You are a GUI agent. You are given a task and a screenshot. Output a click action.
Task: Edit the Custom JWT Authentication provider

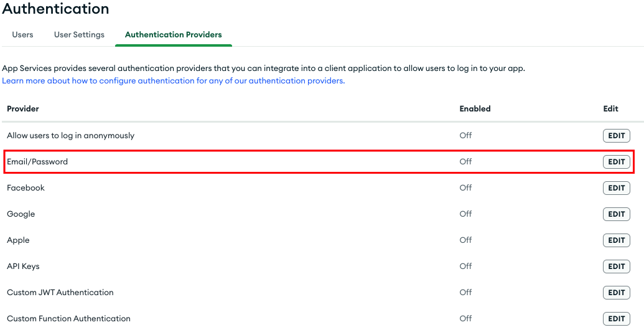coord(616,293)
